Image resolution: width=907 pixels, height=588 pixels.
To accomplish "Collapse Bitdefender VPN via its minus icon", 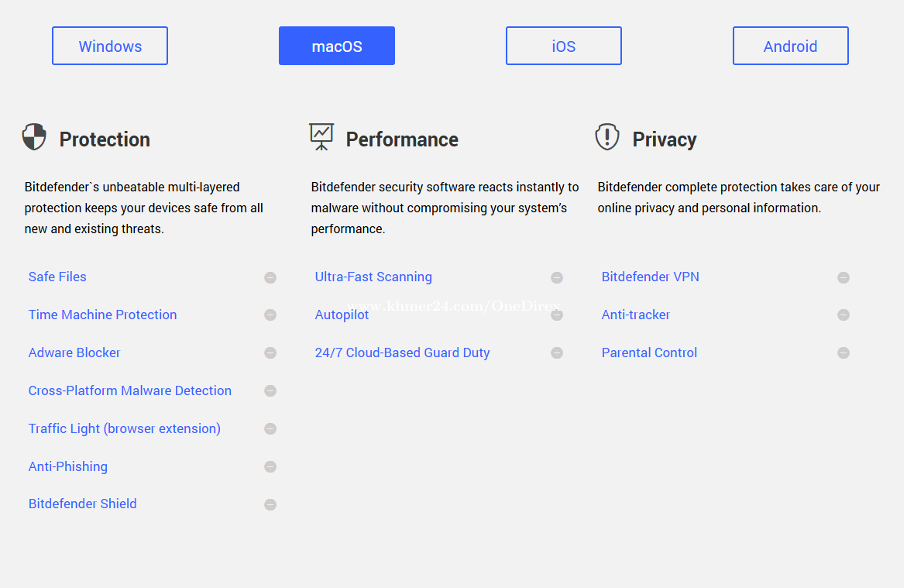I will (x=843, y=277).
